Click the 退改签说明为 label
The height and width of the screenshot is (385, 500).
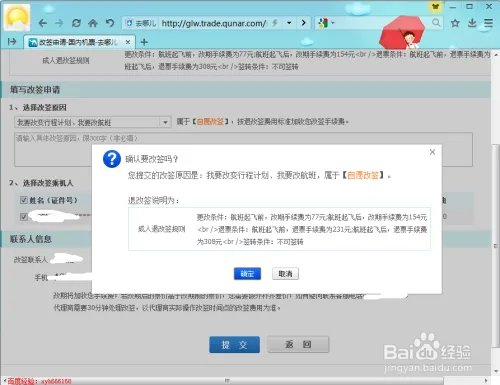pos(154,200)
